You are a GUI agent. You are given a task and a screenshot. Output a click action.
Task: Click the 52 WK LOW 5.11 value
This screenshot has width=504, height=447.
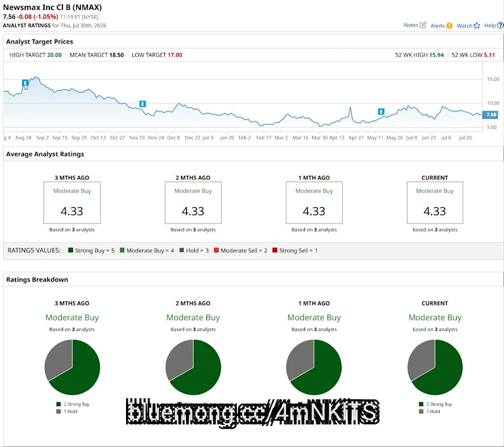click(489, 55)
